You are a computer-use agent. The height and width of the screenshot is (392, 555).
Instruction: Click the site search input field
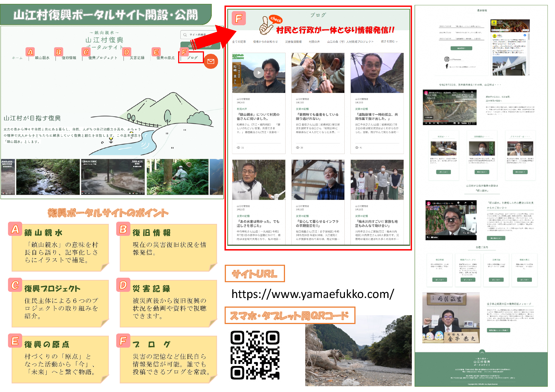point(200,35)
